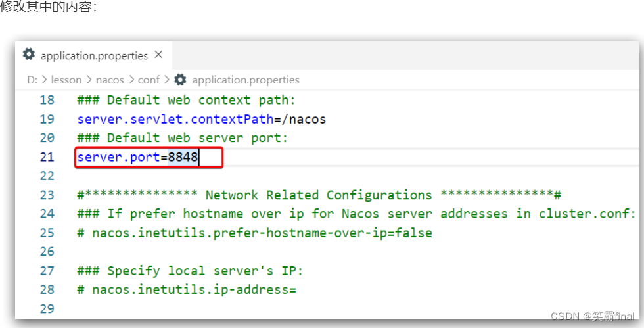Click line number 28 in gutter

(x=47, y=290)
